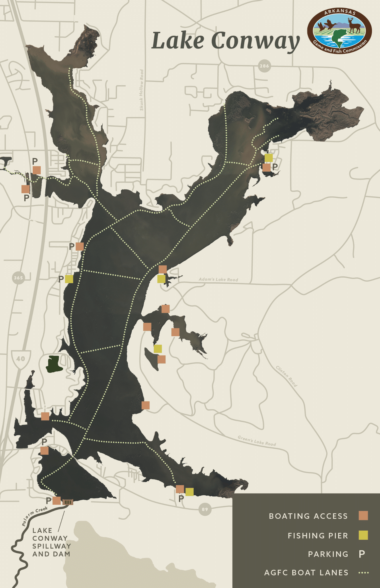Click the Palarm Creek label
Image resolution: width=380 pixels, height=588 pixels.
(34, 516)
